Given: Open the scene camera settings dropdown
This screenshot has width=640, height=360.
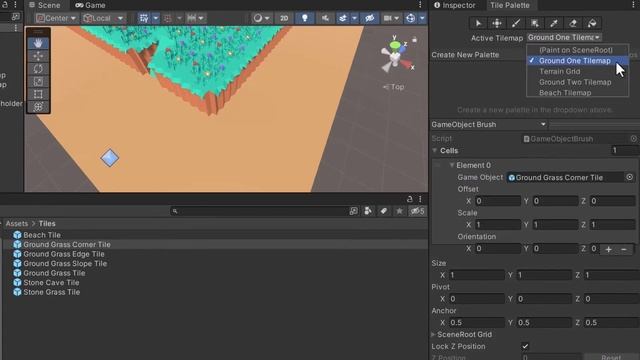Looking at the screenshot, I should (391, 18).
